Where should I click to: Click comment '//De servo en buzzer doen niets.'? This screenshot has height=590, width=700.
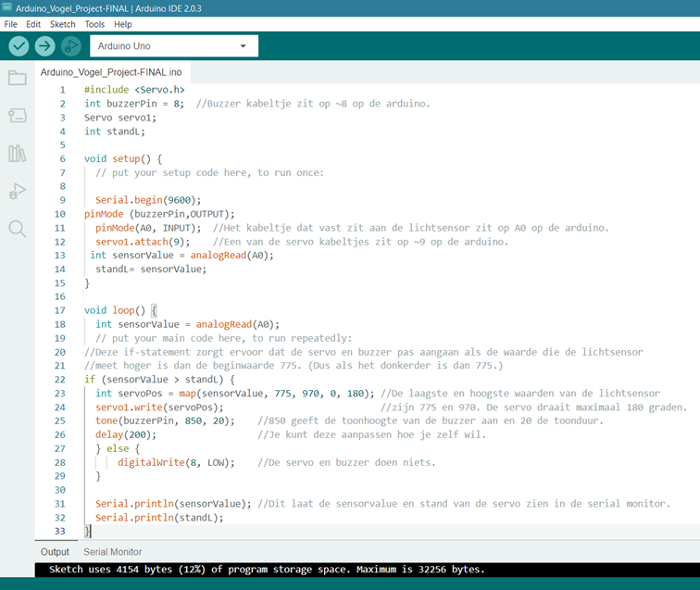point(346,462)
